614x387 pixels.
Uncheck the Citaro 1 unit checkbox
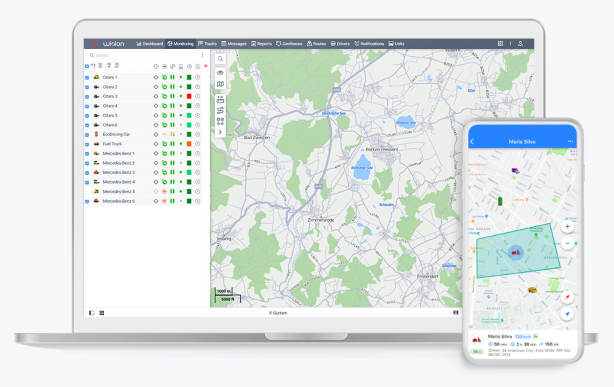[87, 78]
